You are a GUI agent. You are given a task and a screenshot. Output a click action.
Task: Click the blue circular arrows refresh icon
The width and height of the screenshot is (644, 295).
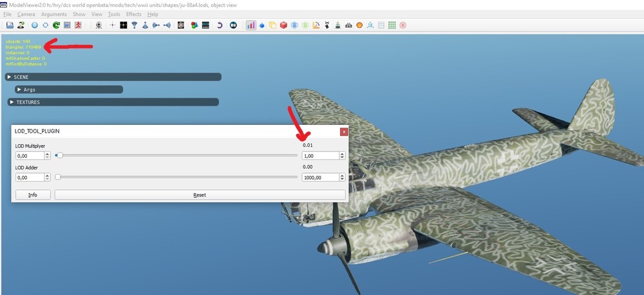point(45,25)
